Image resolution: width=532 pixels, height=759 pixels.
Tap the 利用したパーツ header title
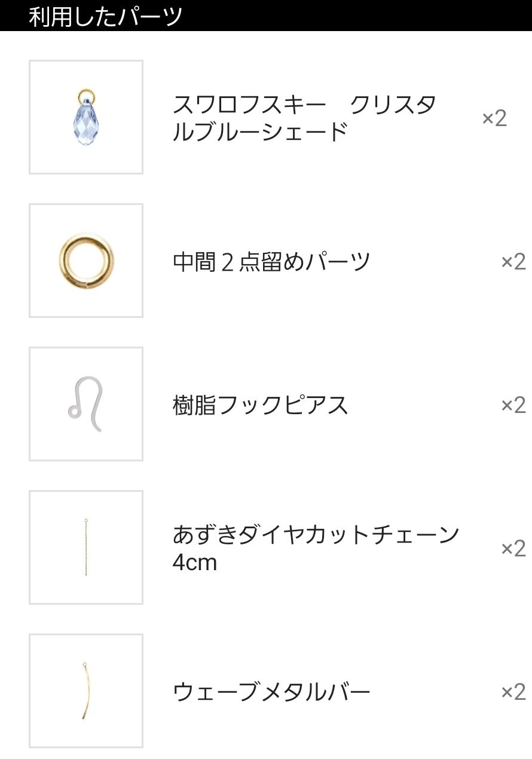(x=105, y=16)
